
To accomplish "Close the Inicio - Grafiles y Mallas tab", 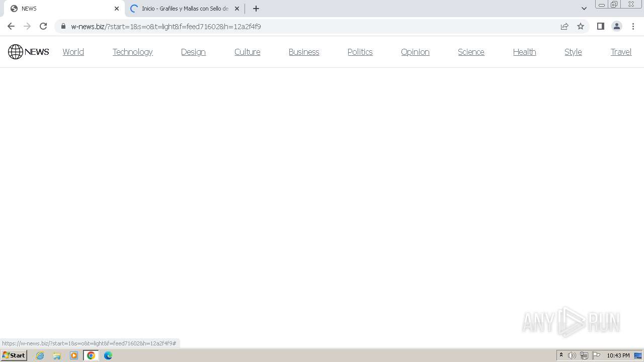I will coord(237,9).
